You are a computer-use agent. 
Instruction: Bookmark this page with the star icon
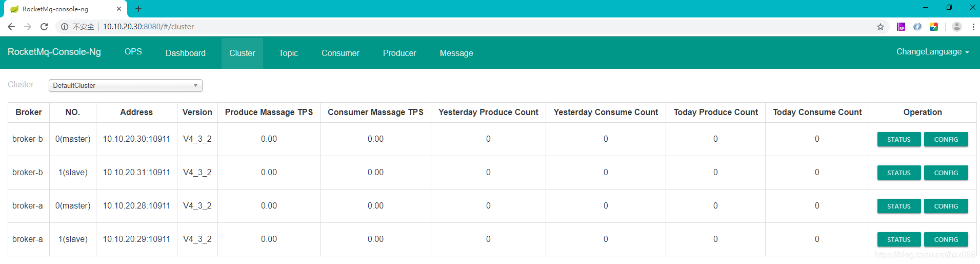[881, 27]
